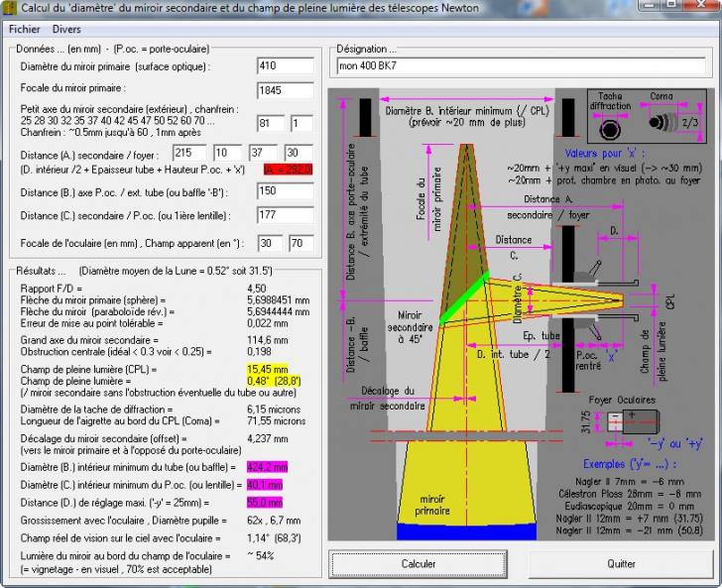Click the magenta value 424,2 mm
This screenshot has width=722, height=588.
click(267, 467)
